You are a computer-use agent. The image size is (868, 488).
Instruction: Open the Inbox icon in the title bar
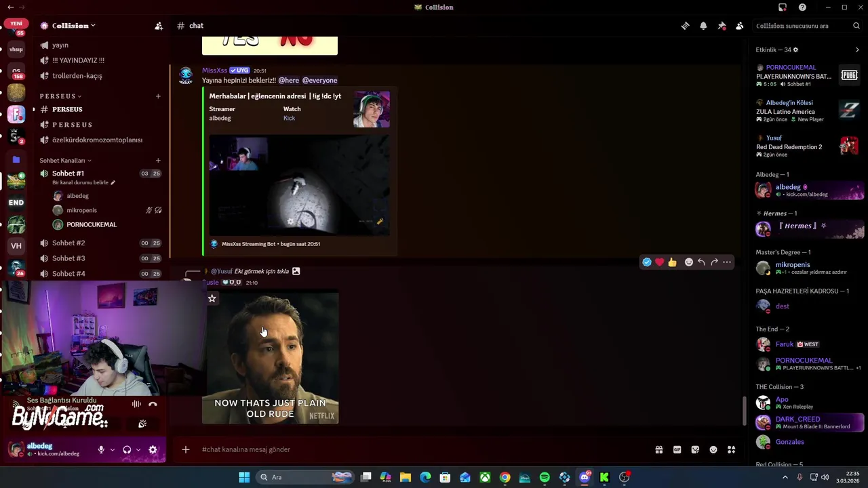tap(783, 7)
